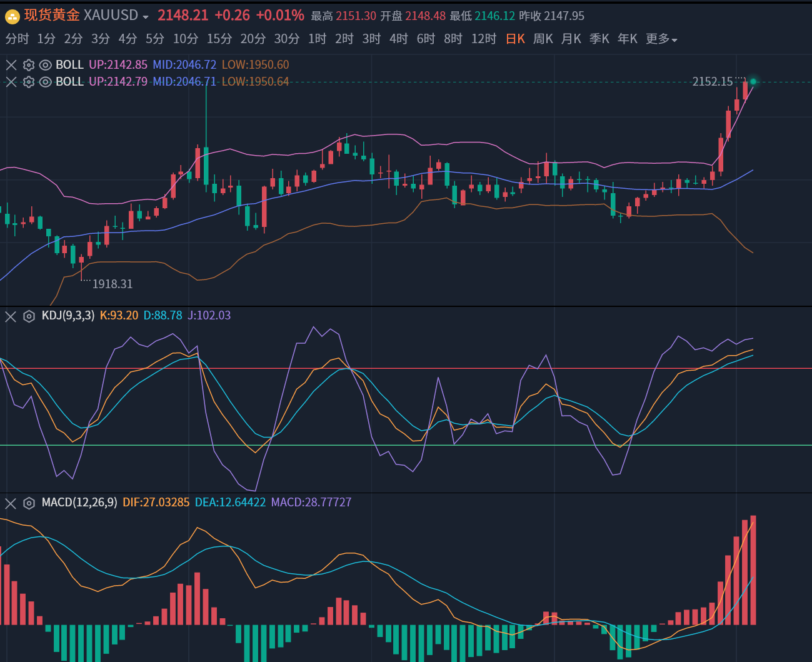Close the KDJ indicator panel

click(11, 316)
